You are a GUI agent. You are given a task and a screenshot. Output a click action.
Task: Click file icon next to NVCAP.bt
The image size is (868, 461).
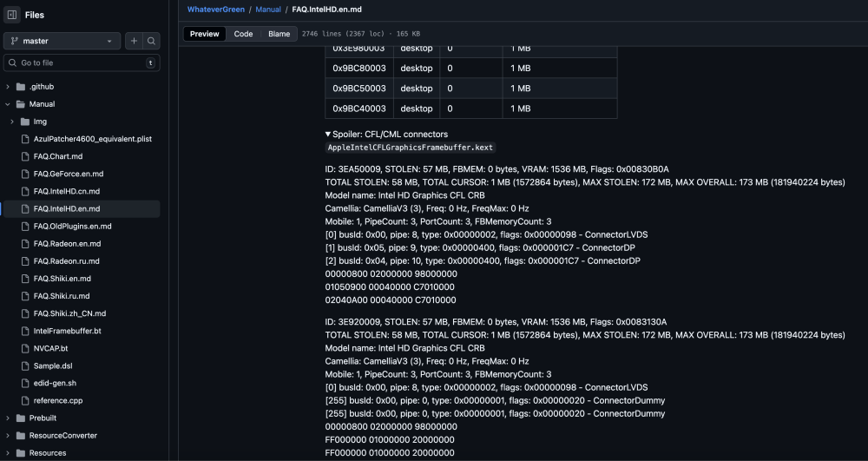pyautogui.click(x=25, y=349)
